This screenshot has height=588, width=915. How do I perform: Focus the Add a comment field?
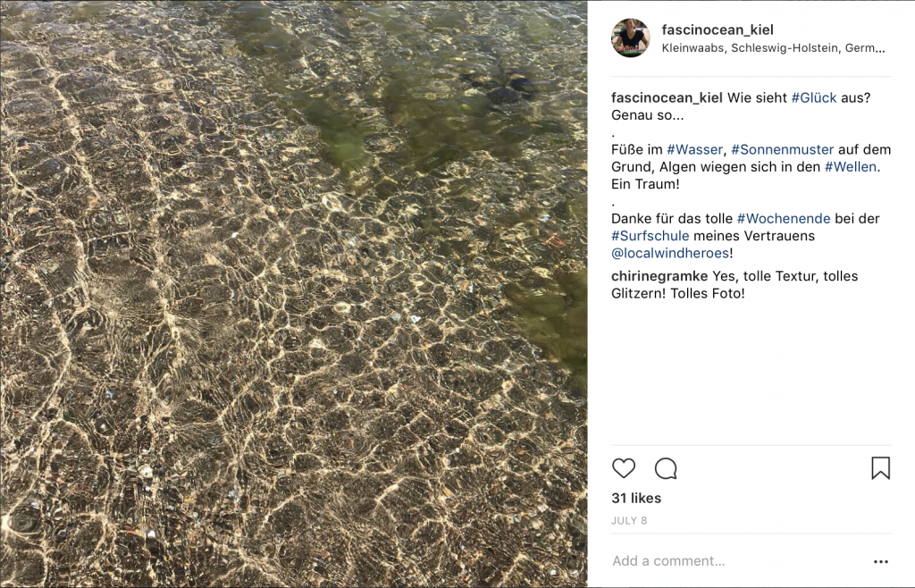click(x=738, y=561)
